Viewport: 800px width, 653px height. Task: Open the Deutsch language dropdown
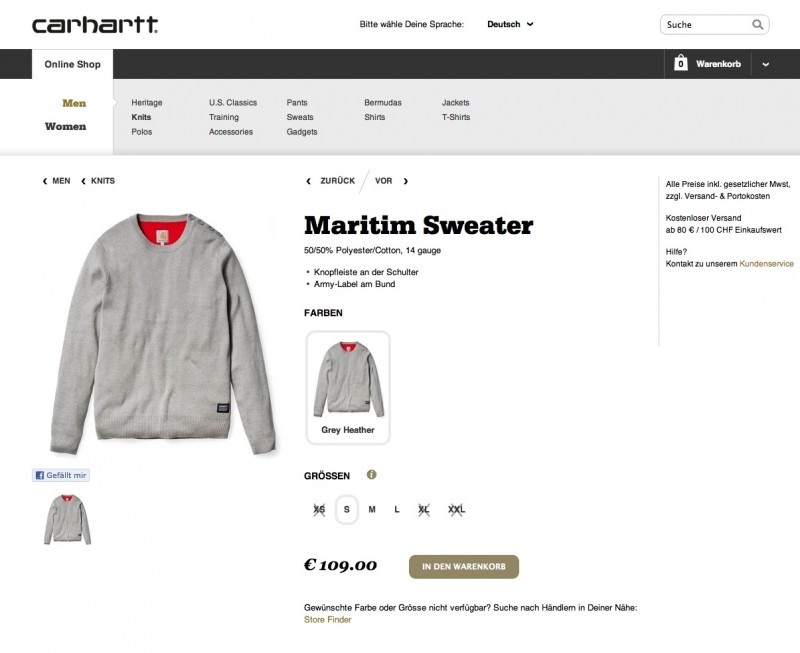click(510, 24)
